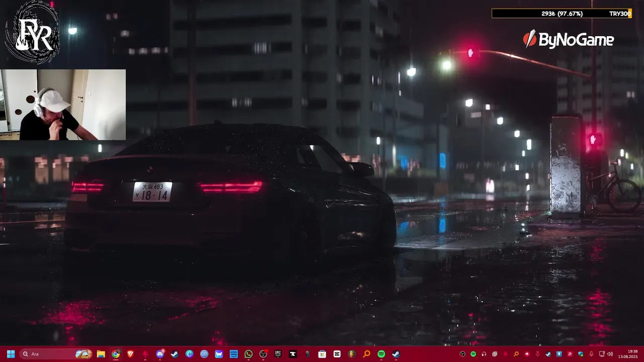Open the Microsoft Store
Viewport: 644px width, 362px height.
(322, 354)
